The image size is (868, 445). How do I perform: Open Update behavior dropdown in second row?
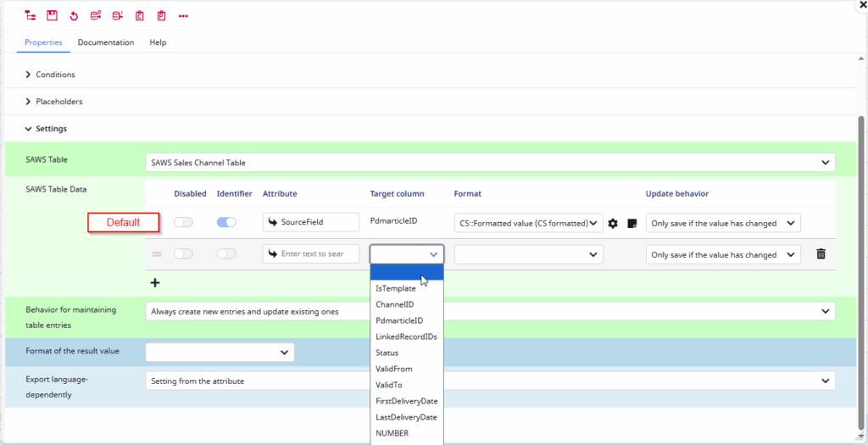[723, 254]
